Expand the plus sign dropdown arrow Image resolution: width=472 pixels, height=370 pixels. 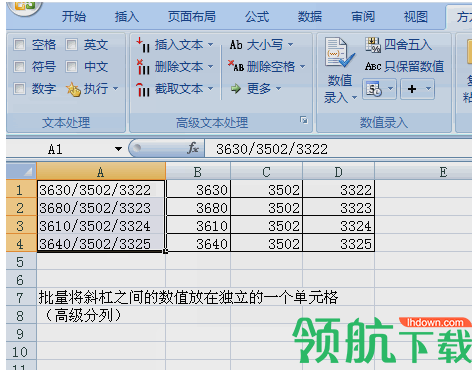tap(429, 89)
